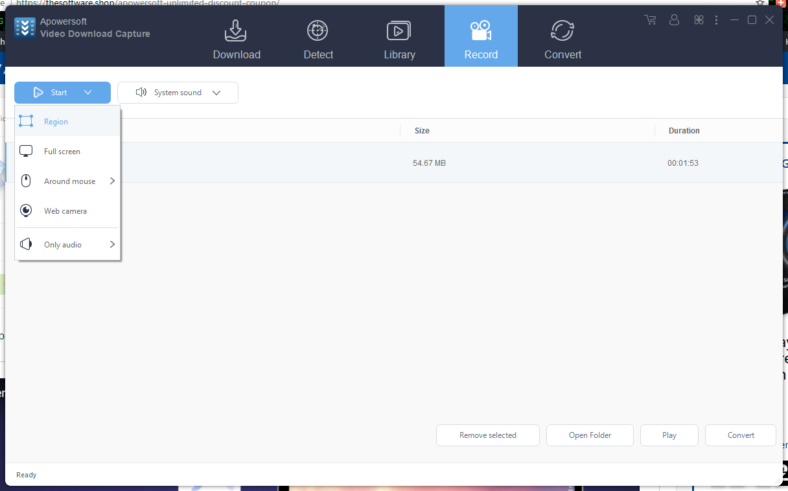
Task: Select the 54.67 MB file size cell
Action: pyautogui.click(x=429, y=163)
